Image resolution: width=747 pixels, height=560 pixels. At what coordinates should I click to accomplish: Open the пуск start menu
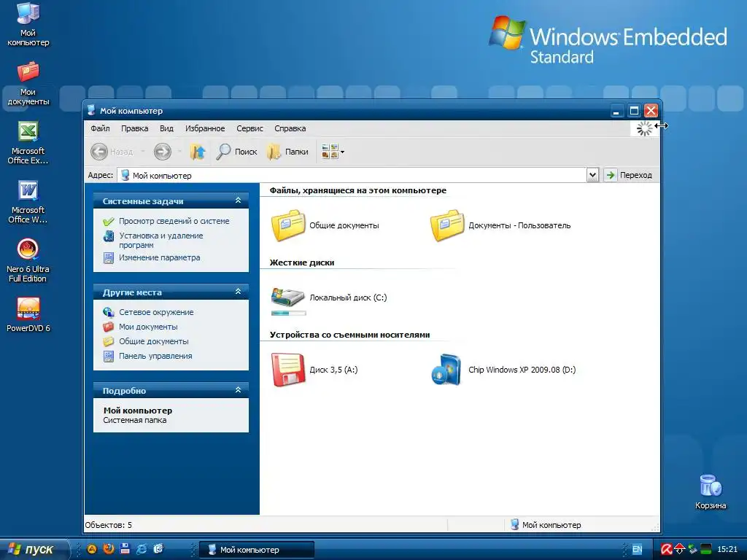click(x=34, y=549)
